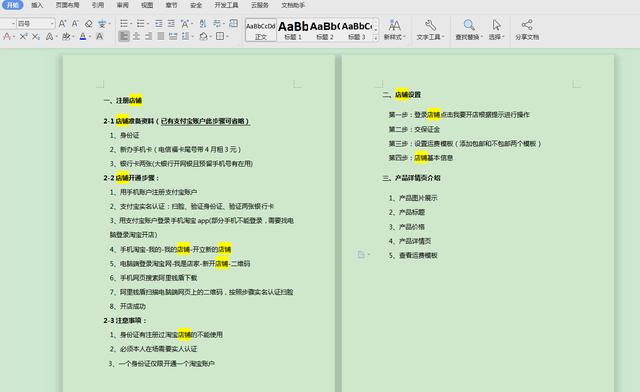Image resolution: width=640 pixels, height=392 pixels.
Task: Open the text effects A icon
Action: (7, 36)
